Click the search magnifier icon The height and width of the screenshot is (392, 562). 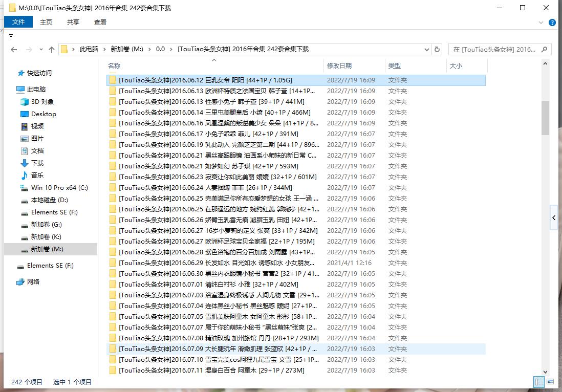pos(545,49)
